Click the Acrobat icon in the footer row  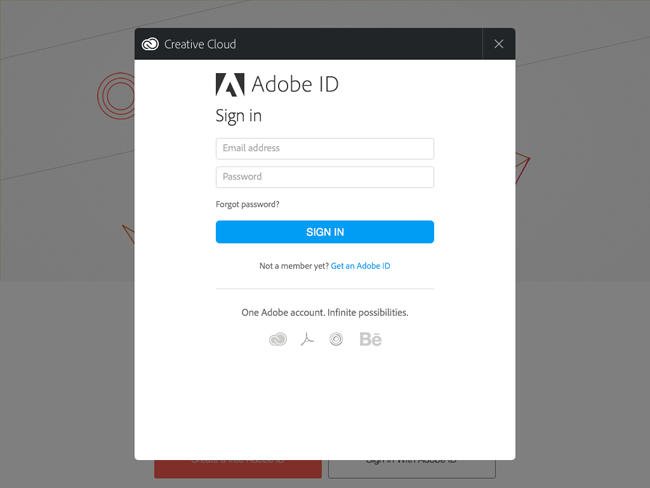click(307, 339)
